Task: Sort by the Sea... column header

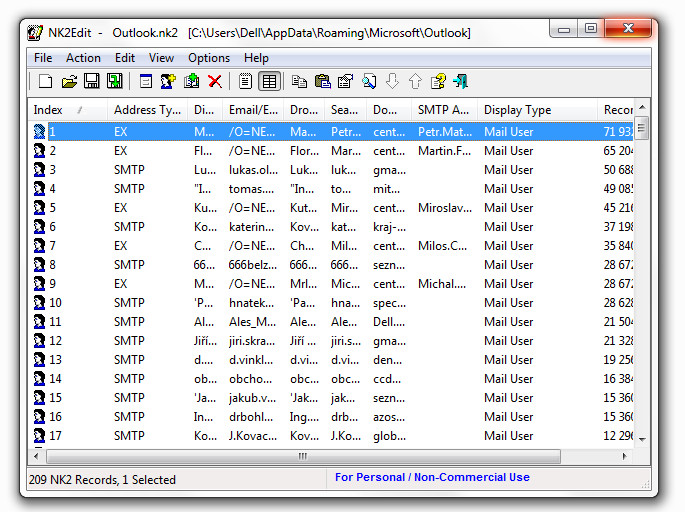Action: (346, 110)
